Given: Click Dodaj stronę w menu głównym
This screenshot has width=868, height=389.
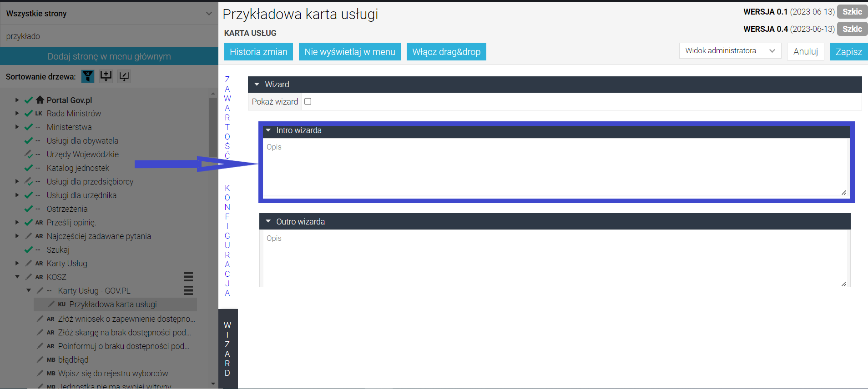Looking at the screenshot, I should (x=109, y=56).
